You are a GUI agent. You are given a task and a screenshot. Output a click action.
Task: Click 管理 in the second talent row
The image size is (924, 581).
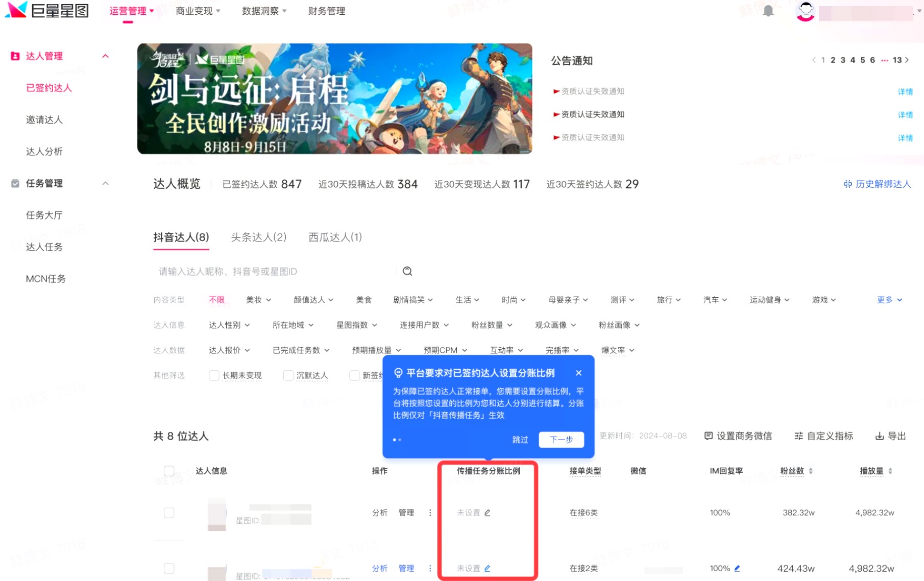406,568
